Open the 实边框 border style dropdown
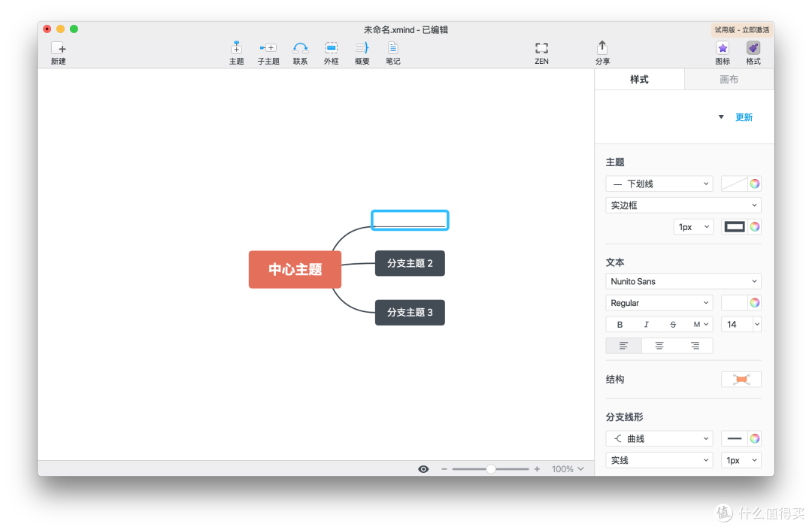The height and width of the screenshot is (530, 812). pos(683,205)
